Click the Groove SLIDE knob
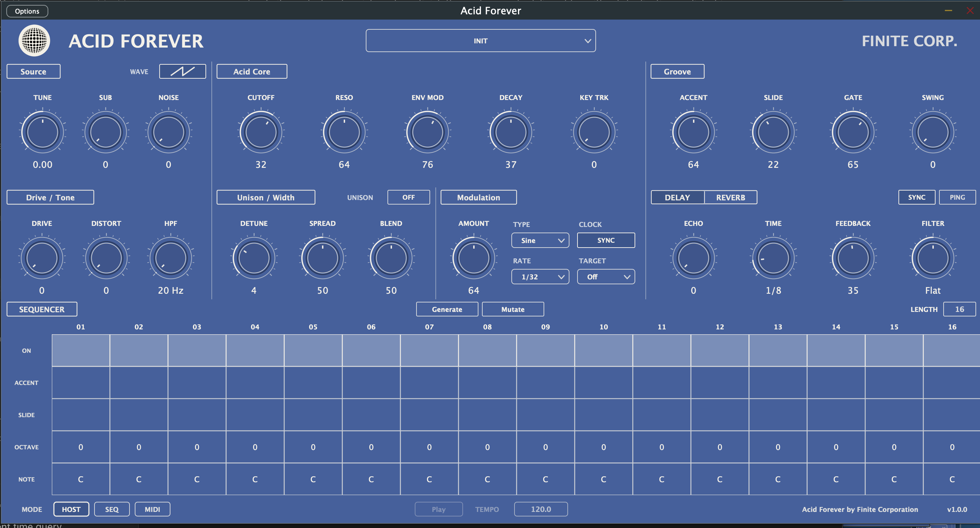This screenshot has width=980, height=528. click(x=773, y=132)
